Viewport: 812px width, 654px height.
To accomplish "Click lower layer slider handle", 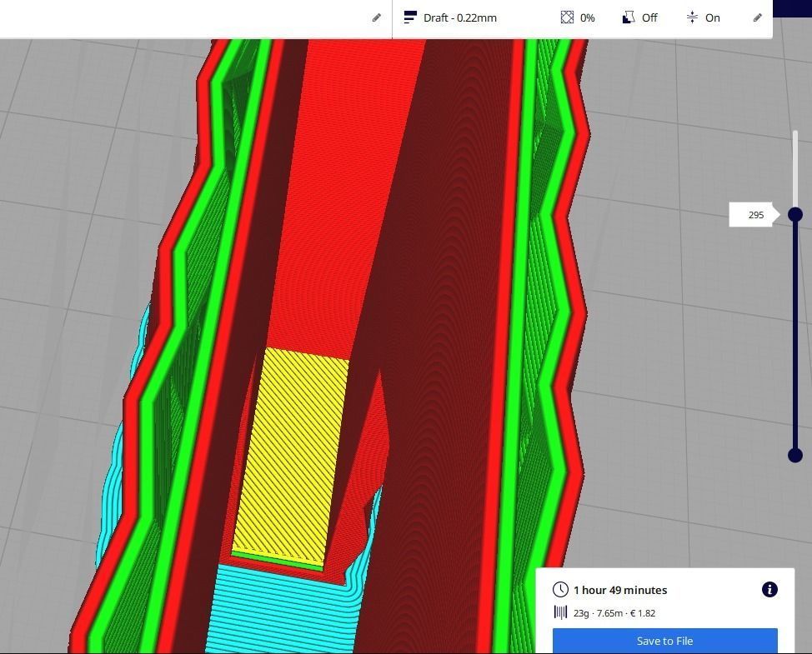I will pos(795,456).
